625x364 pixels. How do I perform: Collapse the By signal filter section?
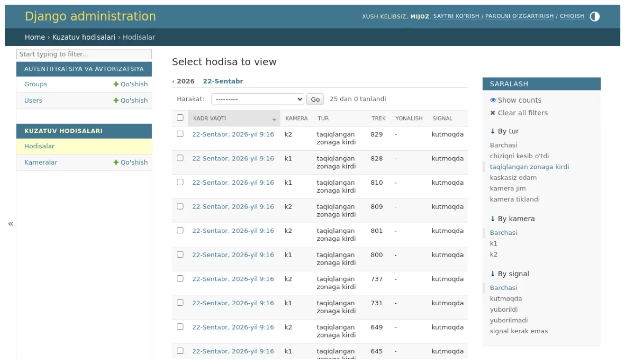pos(509,274)
